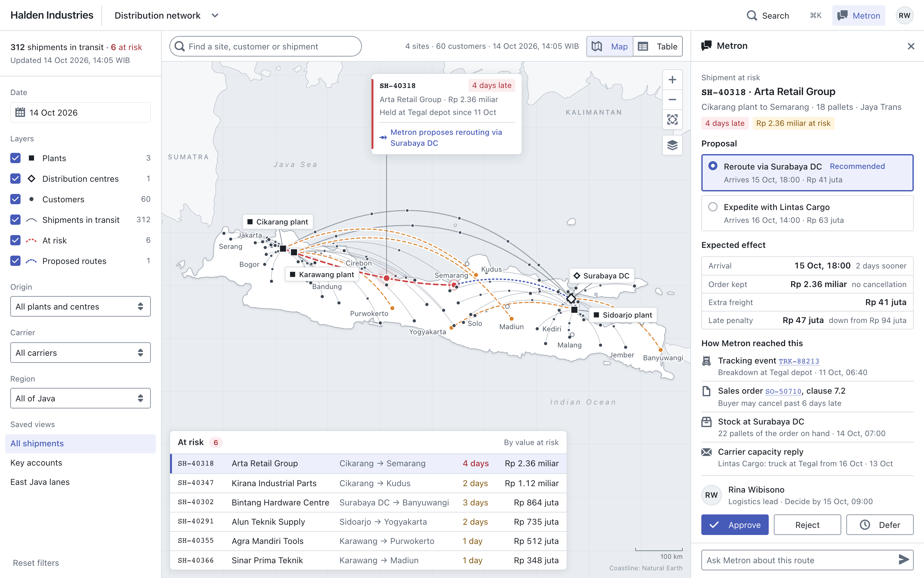Toggle the Plants layer checkbox

click(15, 158)
